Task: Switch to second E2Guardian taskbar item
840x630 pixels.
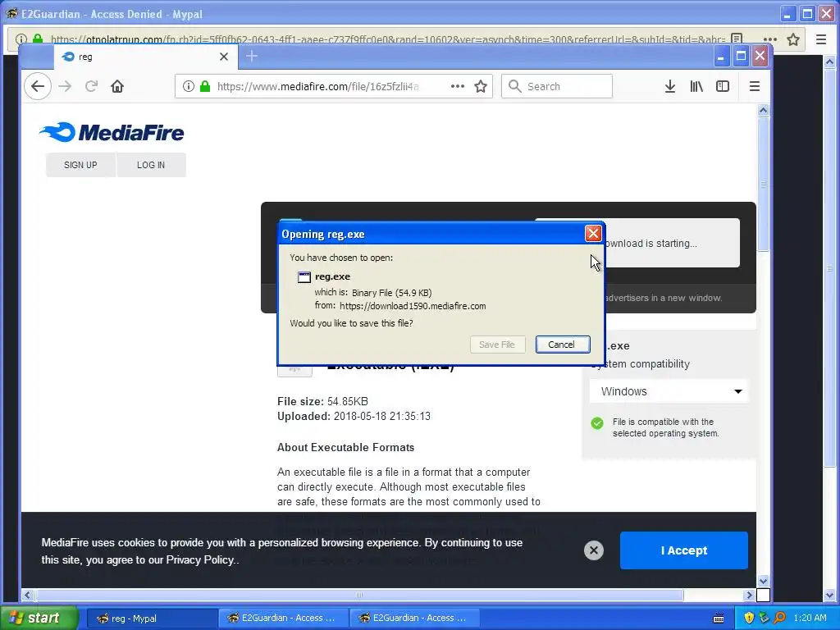Action: pyautogui.click(x=414, y=619)
